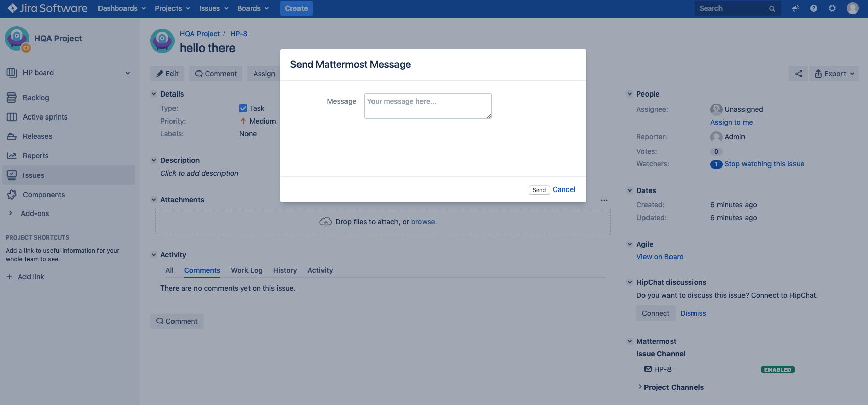Screen dimensions: 868x405
Task: Open Backlog in the sidebar
Action: point(36,98)
